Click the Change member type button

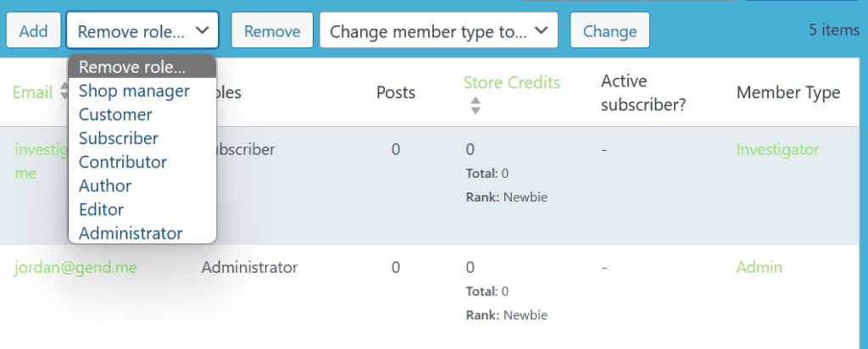click(x=609, y=30)
